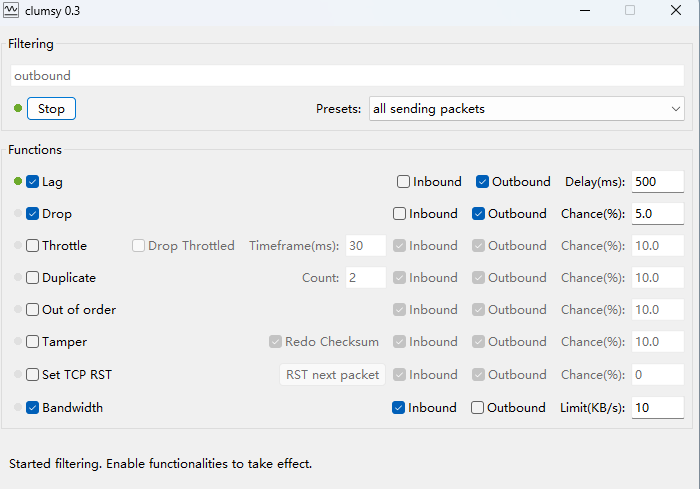
Task: Toggle Outbound for Duplicate
Action: tap(478, 278)
